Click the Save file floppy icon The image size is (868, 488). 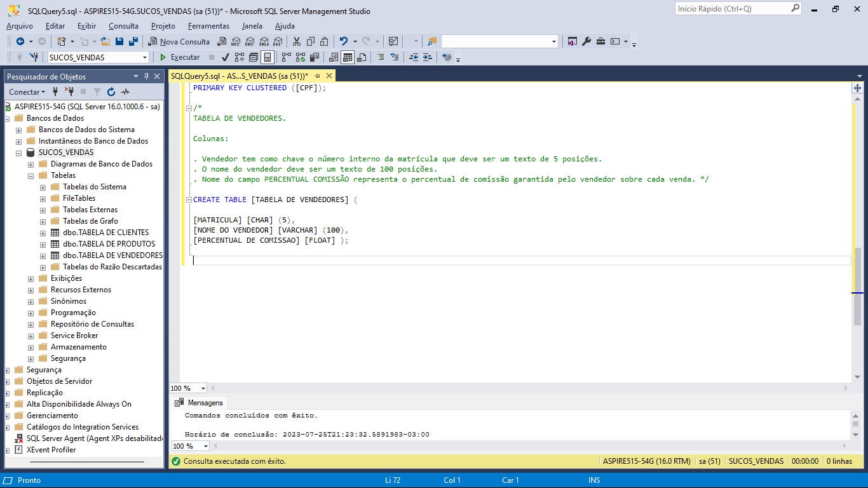[x=119, y=41]
